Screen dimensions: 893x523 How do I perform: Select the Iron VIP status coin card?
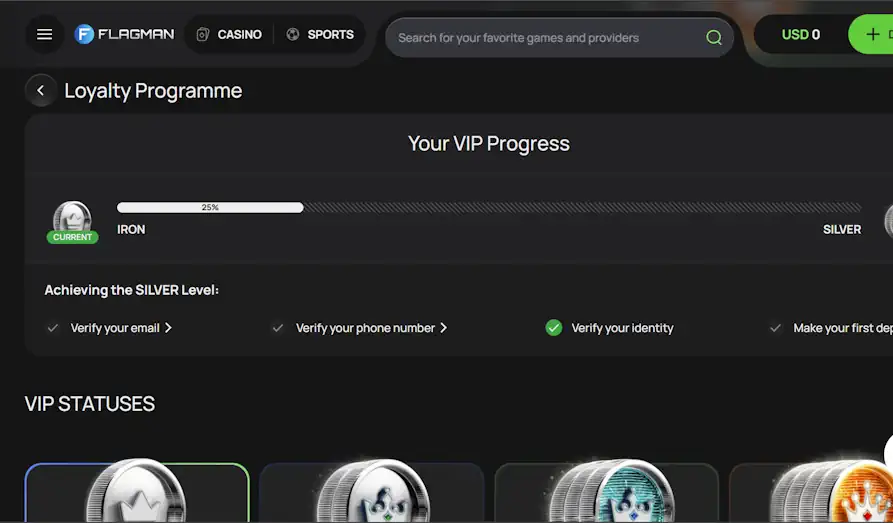coord(137,492)
